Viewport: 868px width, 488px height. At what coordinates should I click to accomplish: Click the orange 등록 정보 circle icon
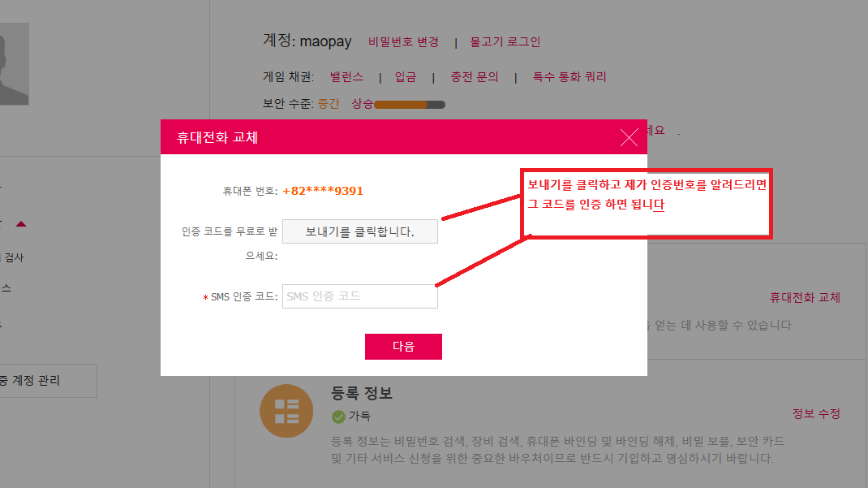coord(286,411)
